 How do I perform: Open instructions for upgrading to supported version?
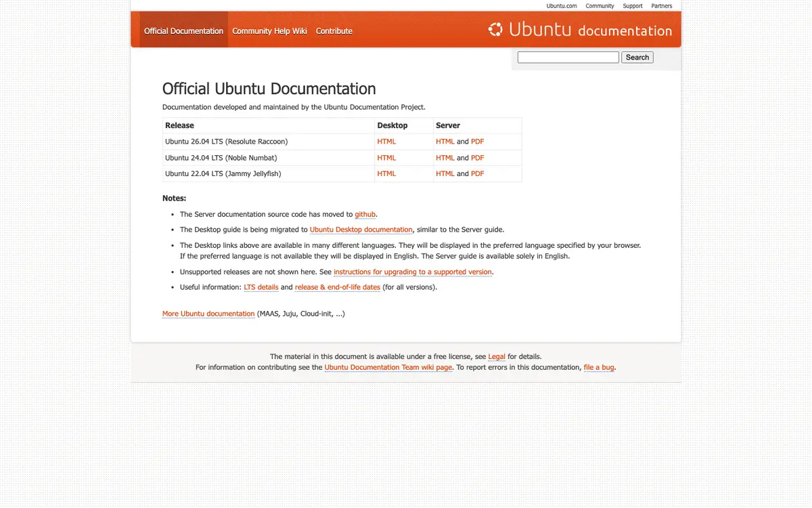click(413, 272)
